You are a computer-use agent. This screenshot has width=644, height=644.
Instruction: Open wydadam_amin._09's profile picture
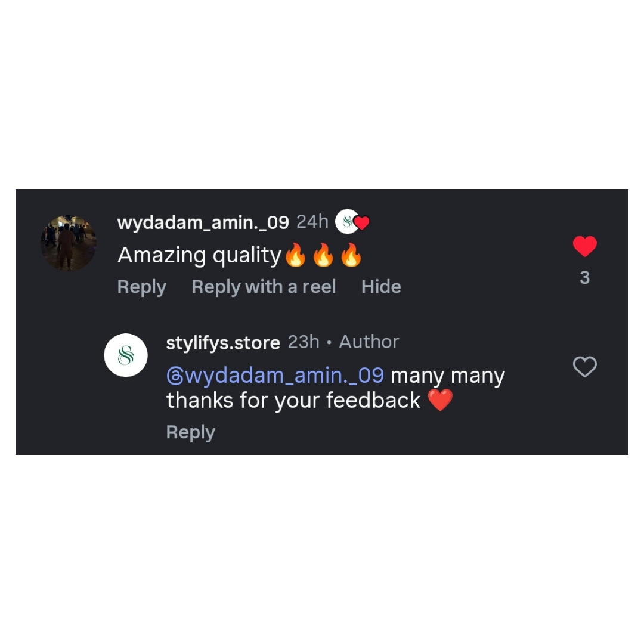click(x=69, y=243)
